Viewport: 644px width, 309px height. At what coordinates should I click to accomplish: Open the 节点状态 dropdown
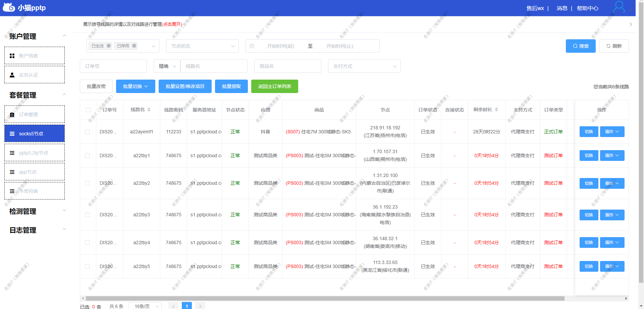[202, 46]
